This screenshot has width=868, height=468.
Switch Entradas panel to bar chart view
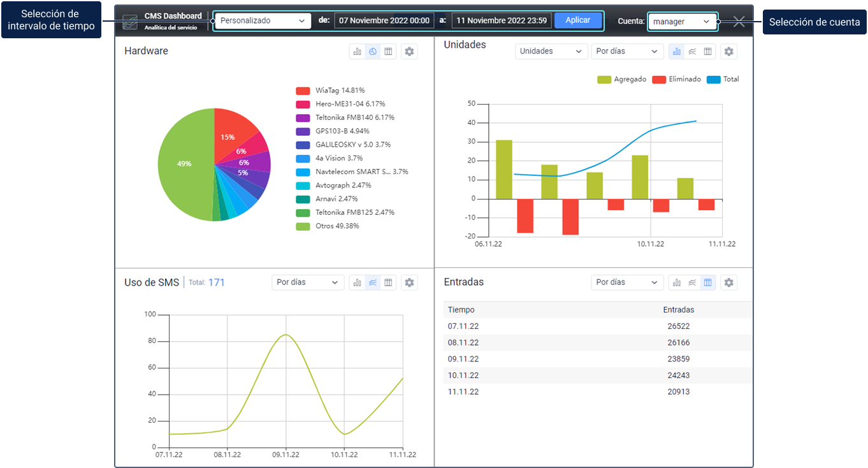(677, 282)
